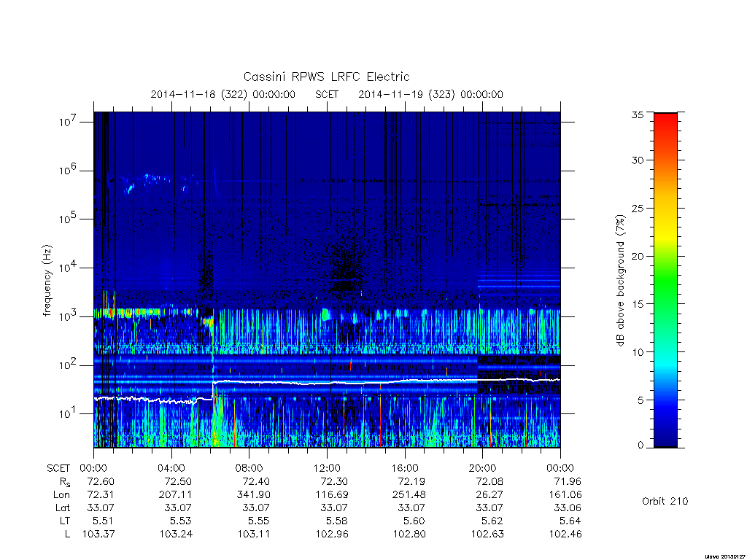Click the 'dB above background (7%)' label
This screenshot has height=560, width=747.
620,280
